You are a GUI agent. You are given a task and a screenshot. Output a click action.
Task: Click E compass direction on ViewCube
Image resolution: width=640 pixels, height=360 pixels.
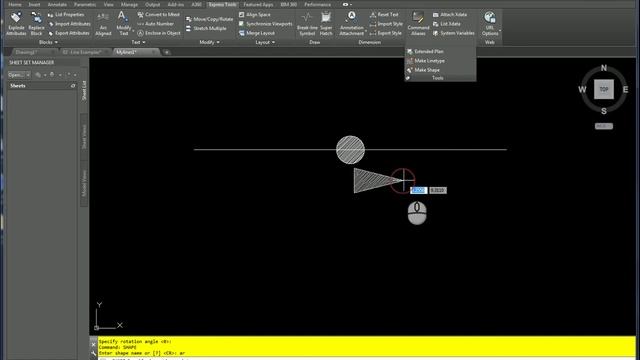pos(625,89)
